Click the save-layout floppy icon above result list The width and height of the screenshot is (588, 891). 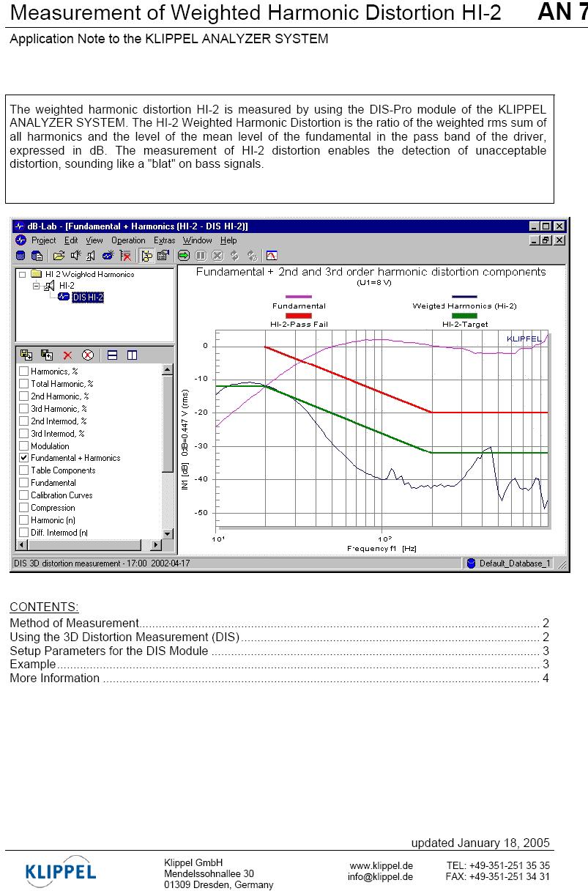click(x=26, y=355)
